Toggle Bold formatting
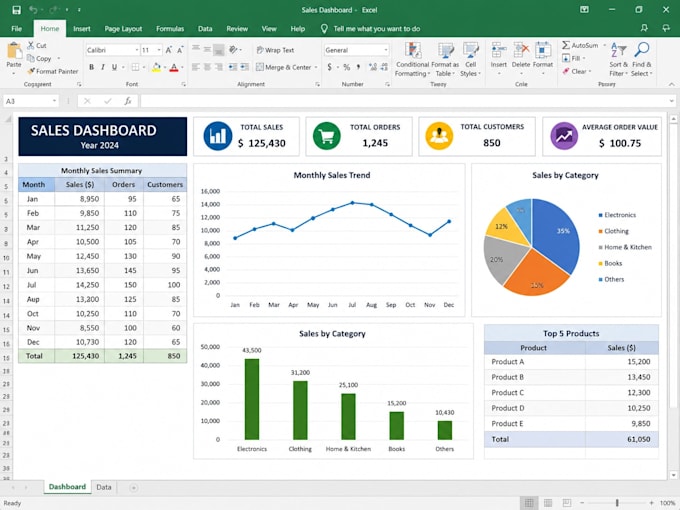 coord(92,67)
